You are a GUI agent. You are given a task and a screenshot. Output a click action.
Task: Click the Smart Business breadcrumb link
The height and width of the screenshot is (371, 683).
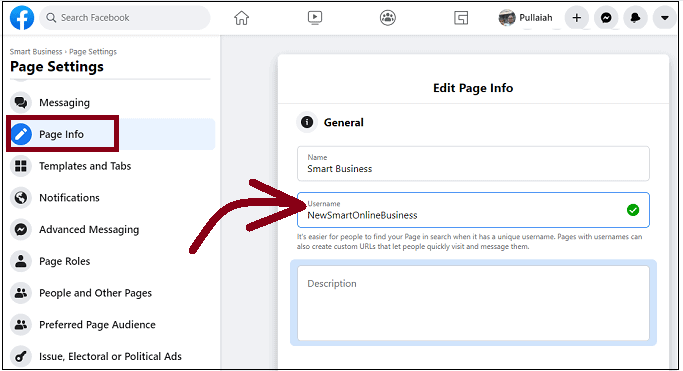coord(36,51)
